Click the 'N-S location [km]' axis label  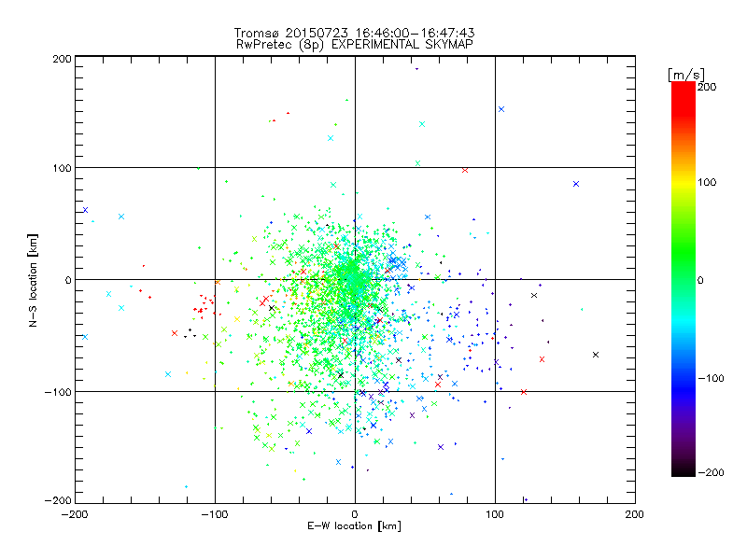(x=33, y=280)
